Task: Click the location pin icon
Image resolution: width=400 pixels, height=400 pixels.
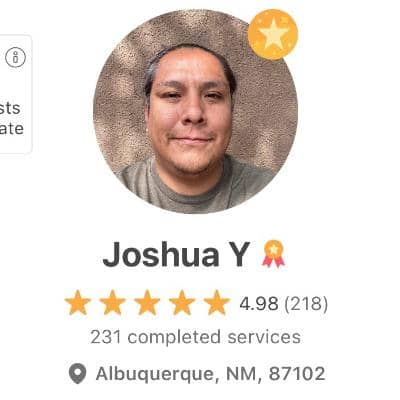Action: 77,374
